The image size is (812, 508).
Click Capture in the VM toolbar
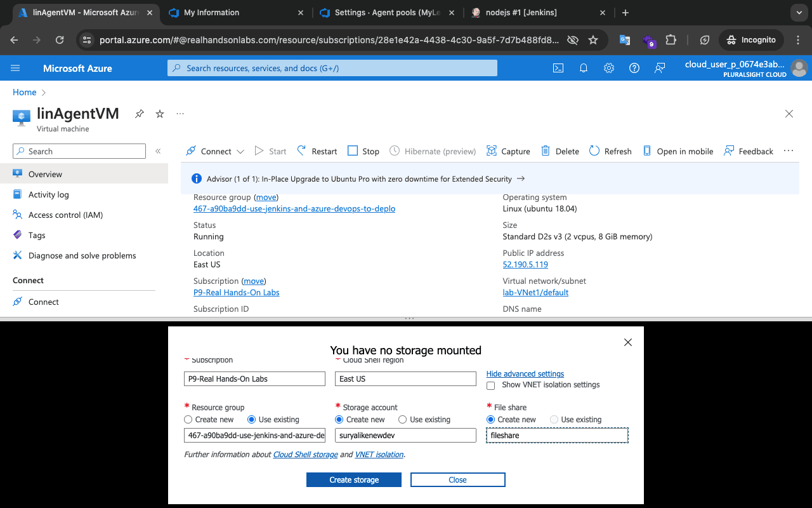[508, 151]
